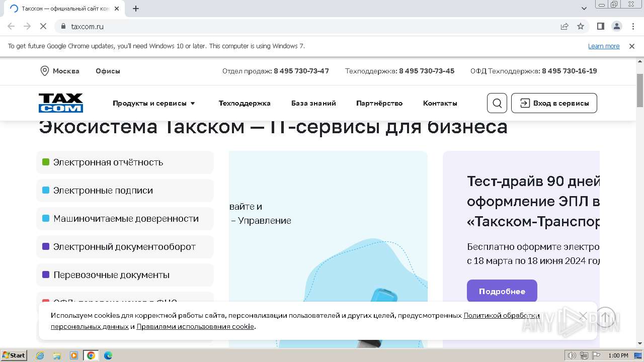Open the Офисы link
Image resolution: width=644 pixels, height=362 pixels.
point(108,71)
